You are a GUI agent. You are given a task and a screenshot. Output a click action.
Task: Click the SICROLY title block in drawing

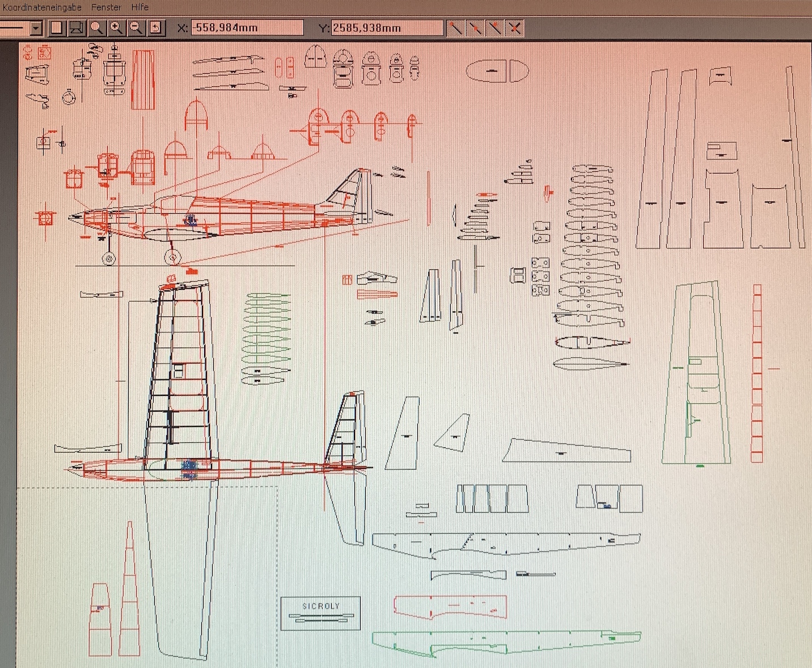pos(320,612)
